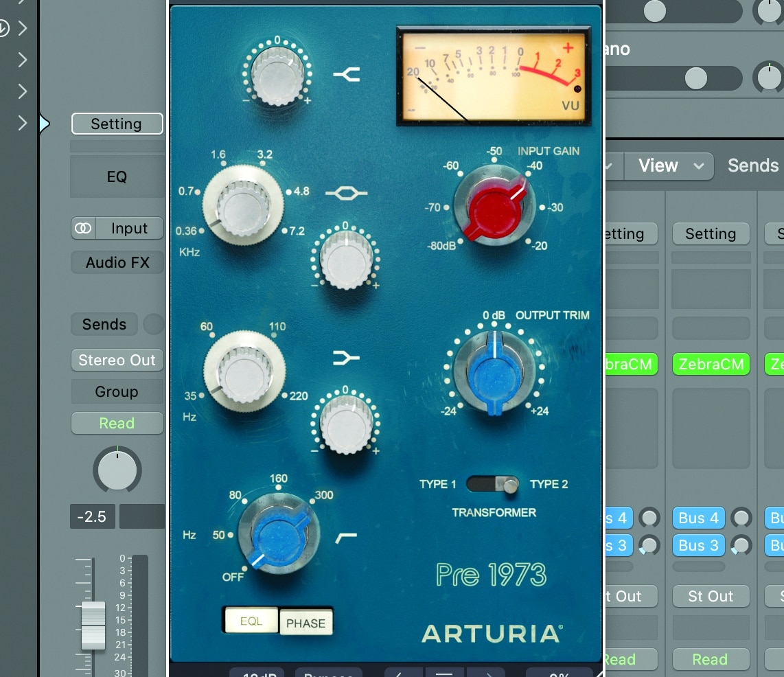This screenshot has width=784, height=677.
Task: Click the 300 Hz high-pass label
Action: click(x=324, y=495)
